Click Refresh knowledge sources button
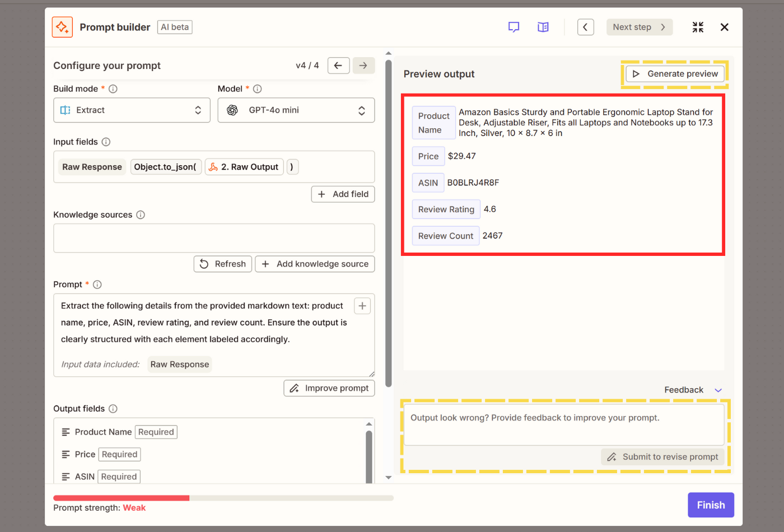 pos(223,264)
